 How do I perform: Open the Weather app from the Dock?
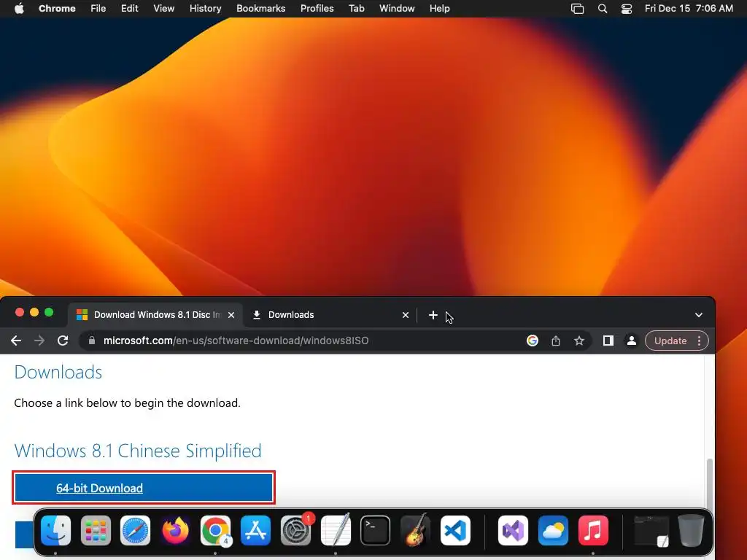[x=553, y=530]
